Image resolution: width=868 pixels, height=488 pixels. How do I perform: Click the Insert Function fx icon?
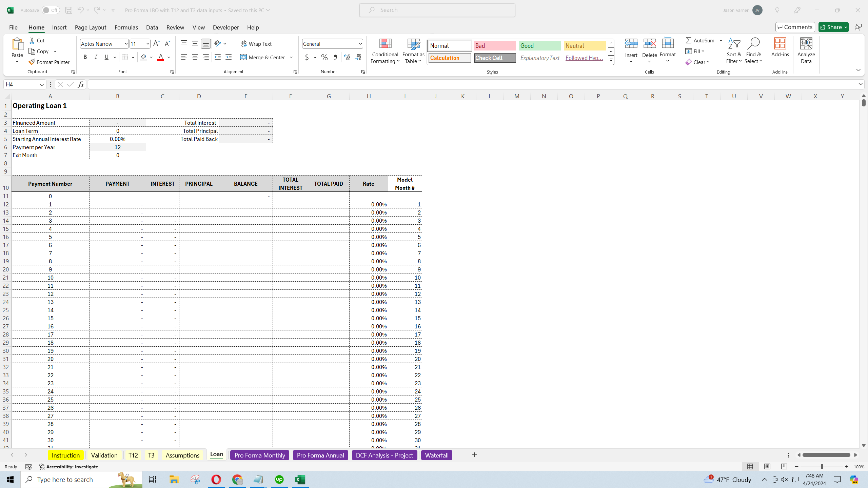point(81,84)
